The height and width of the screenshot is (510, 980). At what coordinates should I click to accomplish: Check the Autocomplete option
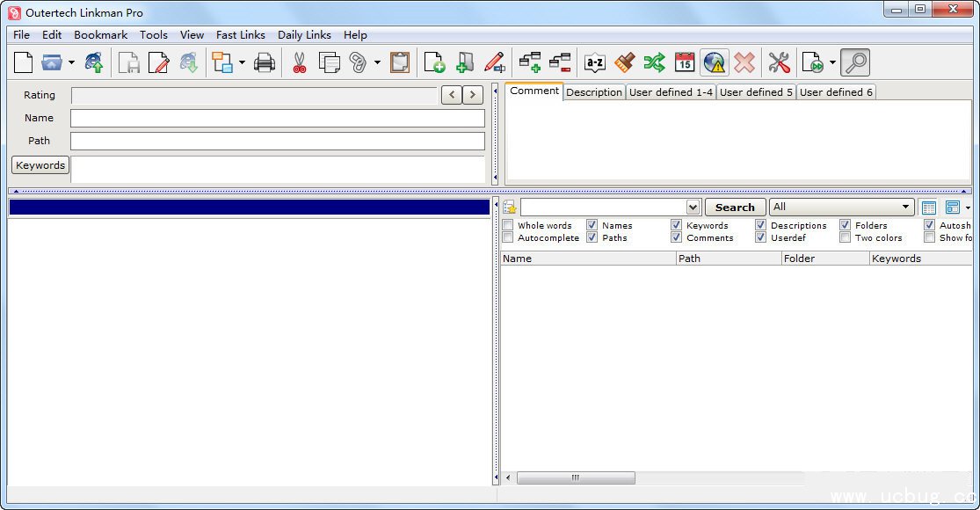pyautogui.click(x=508, y=237)
